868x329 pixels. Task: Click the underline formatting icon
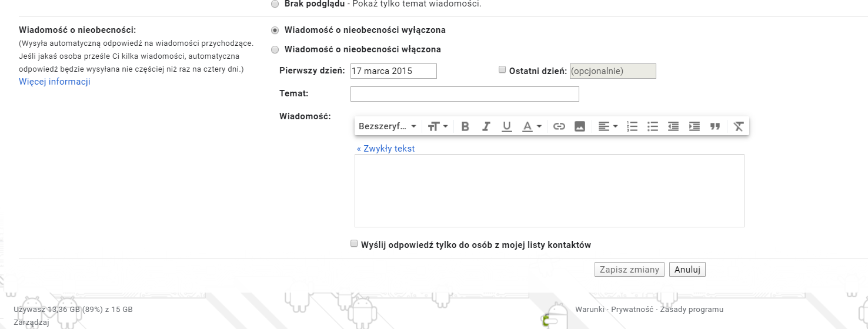(x=506, y=126)
